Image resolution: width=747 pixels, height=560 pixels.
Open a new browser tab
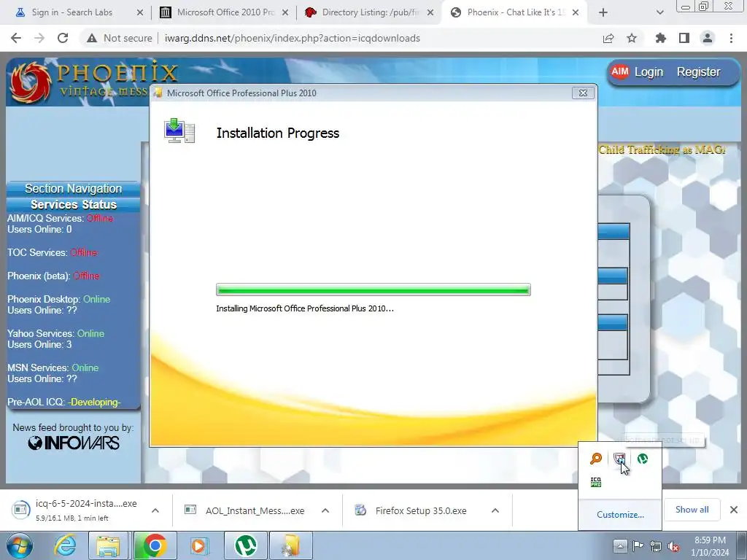[603, 12]
